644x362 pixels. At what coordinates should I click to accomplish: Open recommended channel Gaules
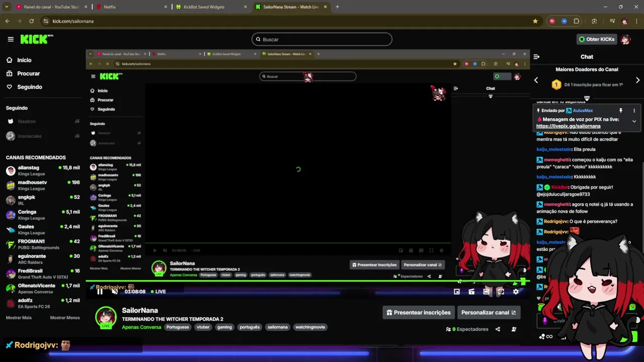[43, 229]
